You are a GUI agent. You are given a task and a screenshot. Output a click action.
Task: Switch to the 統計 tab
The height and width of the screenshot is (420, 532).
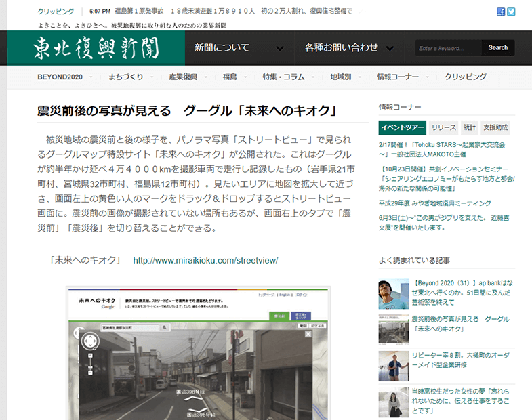point(470,127)
